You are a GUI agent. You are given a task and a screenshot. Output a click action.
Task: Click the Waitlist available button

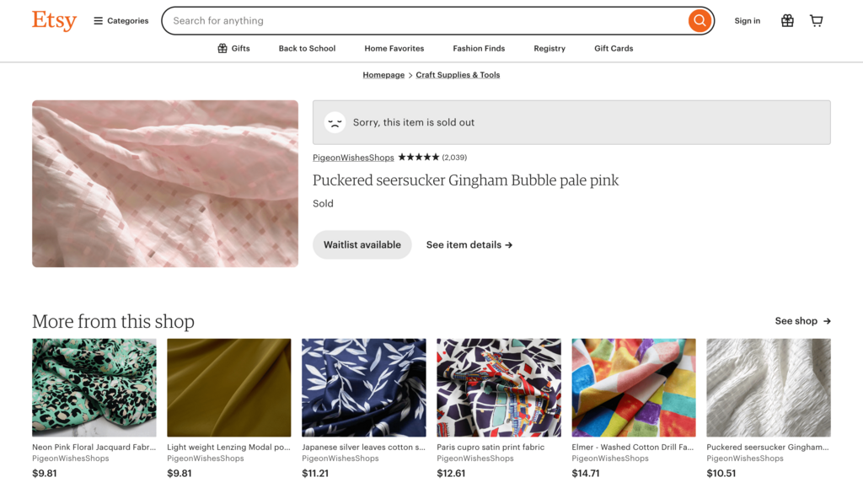pyautogui.click(x=362, y=244)
